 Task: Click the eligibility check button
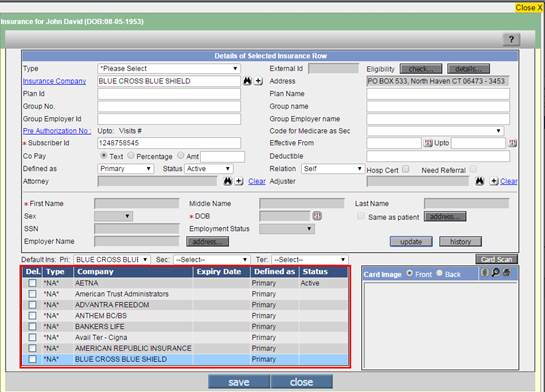421,69
